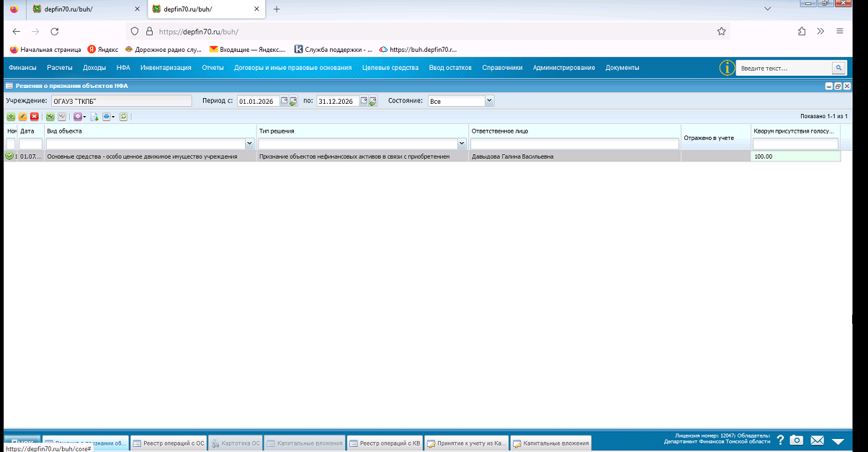Open the print toolbar dropdown
868x452 pixels.
tap(109, 116)
